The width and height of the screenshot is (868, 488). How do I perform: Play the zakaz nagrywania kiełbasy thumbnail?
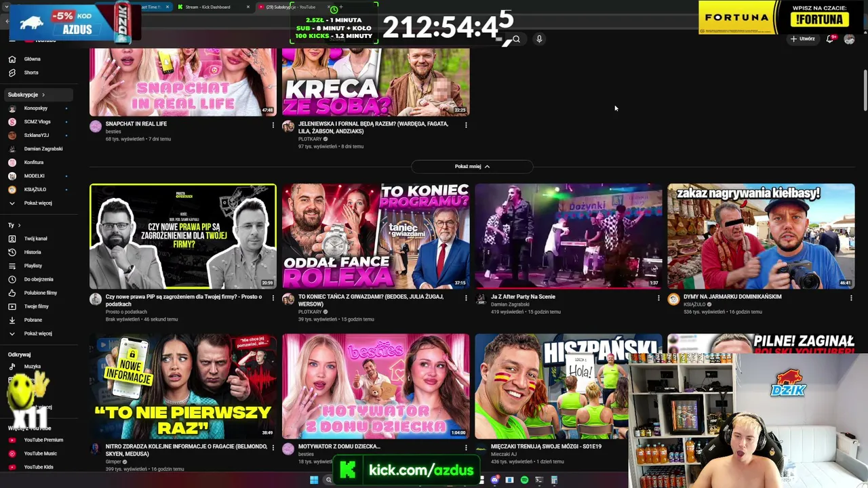click(x=761, y=236)
